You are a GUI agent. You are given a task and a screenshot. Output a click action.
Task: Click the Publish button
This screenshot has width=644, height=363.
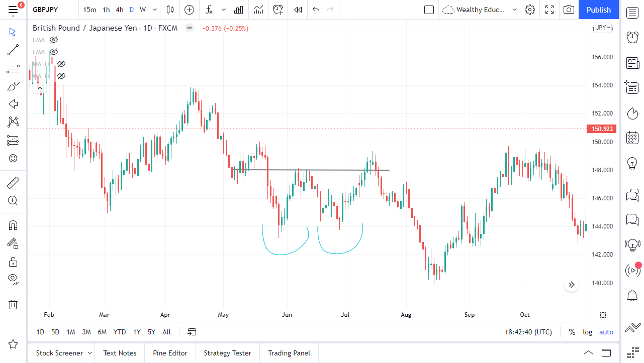tap(598, 10)
